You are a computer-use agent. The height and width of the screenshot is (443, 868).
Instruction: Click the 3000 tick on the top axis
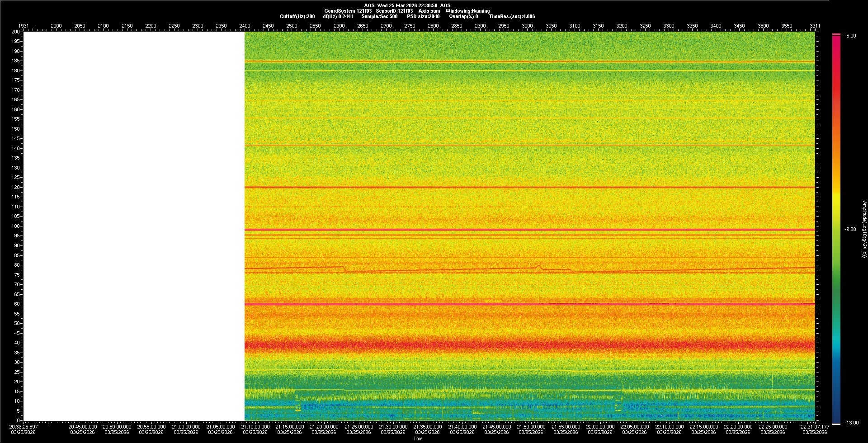point(527,26)
